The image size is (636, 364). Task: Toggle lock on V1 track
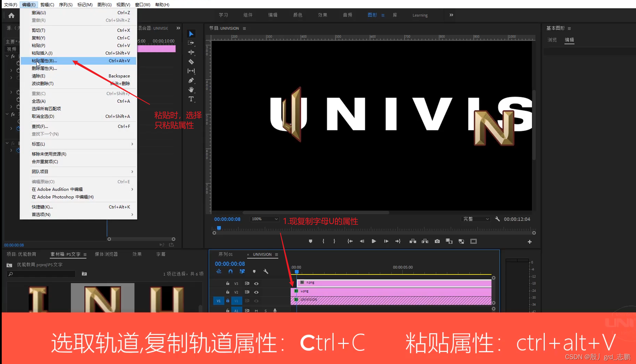point(228,301)
